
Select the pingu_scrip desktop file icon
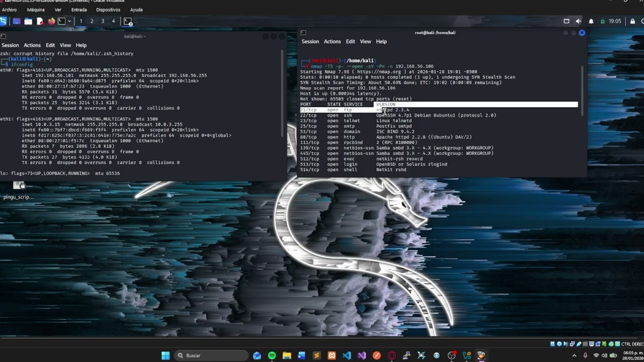point(19,190)
